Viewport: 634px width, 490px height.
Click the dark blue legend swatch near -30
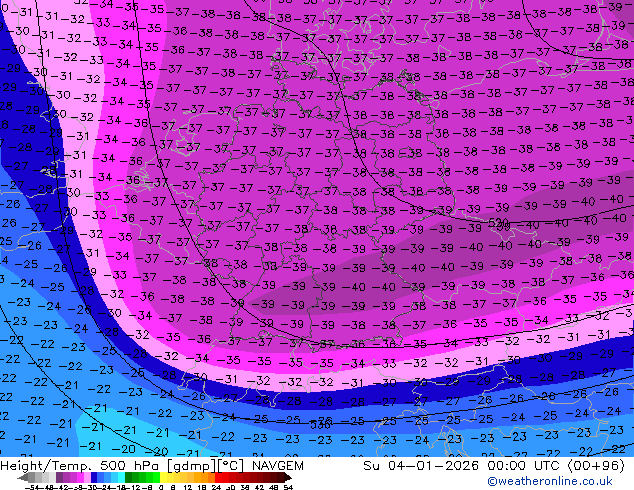coord(94,478)
